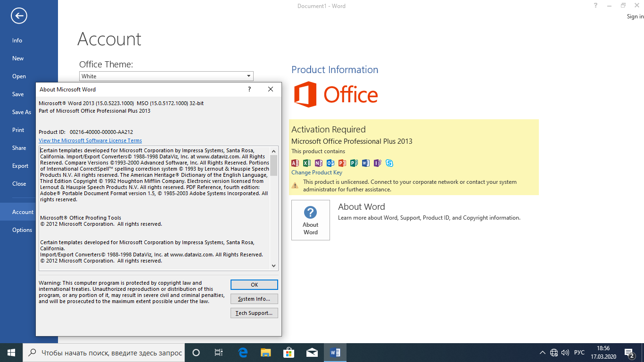Open the Info menu item
This screenshot has width=644, height=362.
(x=29, y=41)
